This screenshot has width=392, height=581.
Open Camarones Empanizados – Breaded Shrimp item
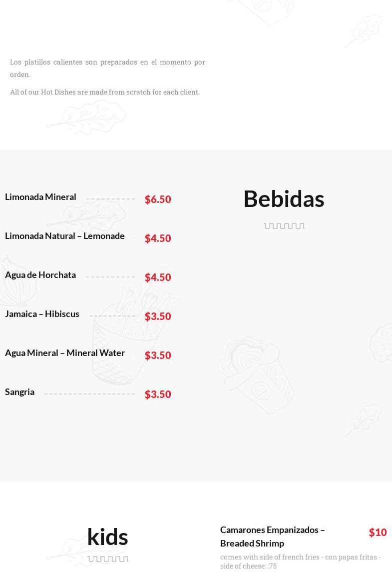pyautogui.click(x=273, y=536)
